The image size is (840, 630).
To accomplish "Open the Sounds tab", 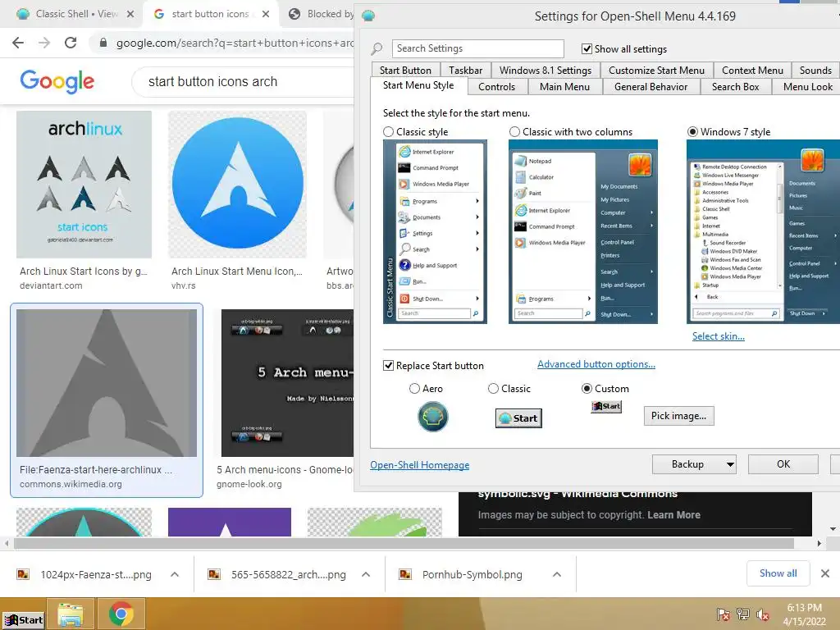I will pos(815,71).
